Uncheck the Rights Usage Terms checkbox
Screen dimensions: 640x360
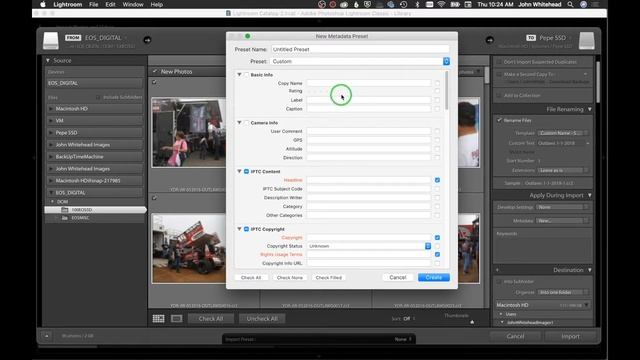point(437,254)
